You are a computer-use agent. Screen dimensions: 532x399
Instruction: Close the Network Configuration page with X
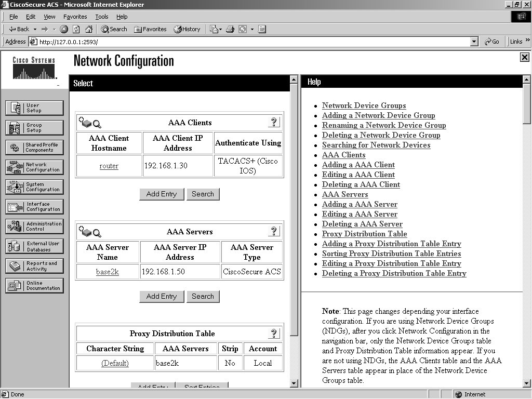click(x=525, y=57)
